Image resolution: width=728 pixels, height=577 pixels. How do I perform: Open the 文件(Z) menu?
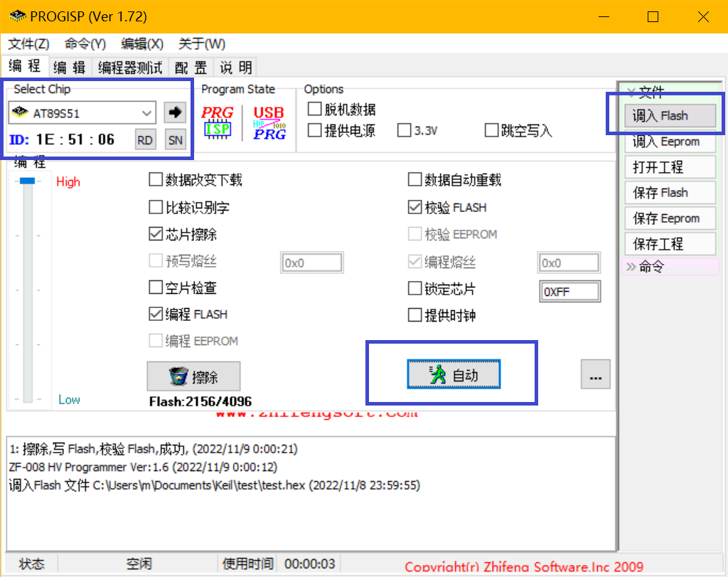coord(29,44)
